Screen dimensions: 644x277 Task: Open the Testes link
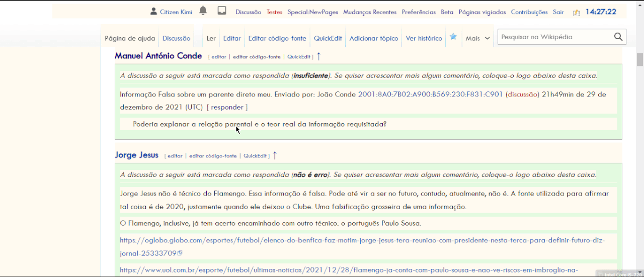tap(274, 12)
